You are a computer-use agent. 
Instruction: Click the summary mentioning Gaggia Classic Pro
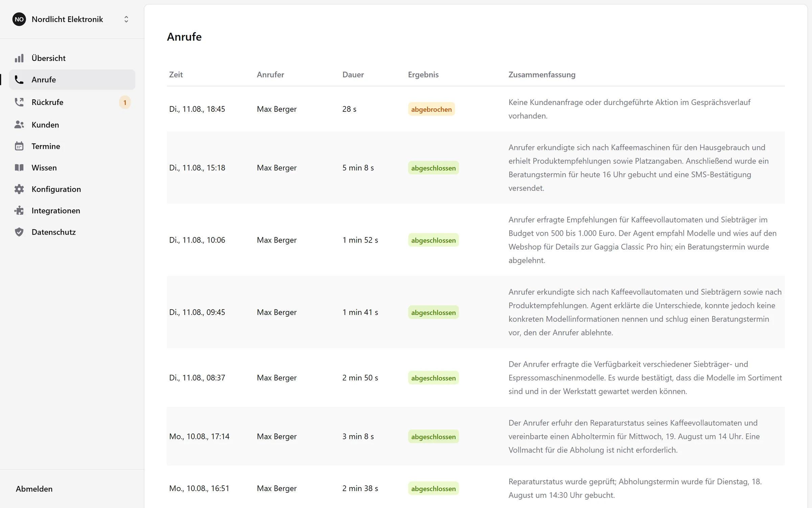(643, 240)
